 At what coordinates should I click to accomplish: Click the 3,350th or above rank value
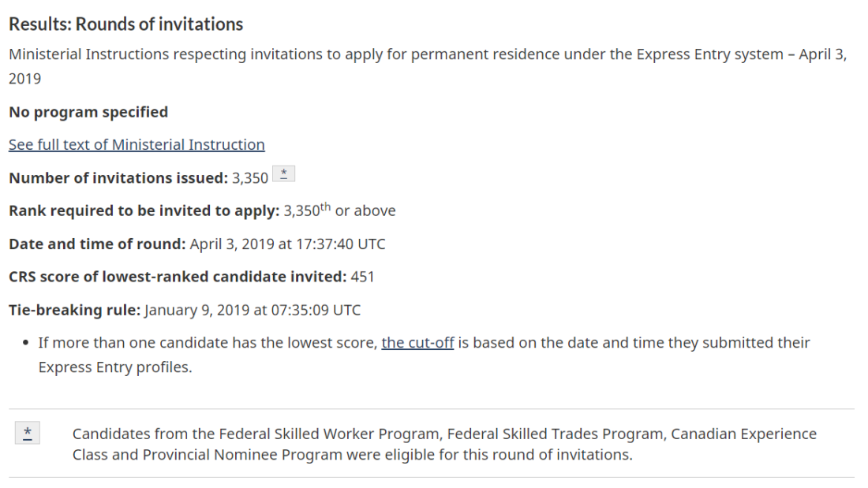(x=340, y=210)
